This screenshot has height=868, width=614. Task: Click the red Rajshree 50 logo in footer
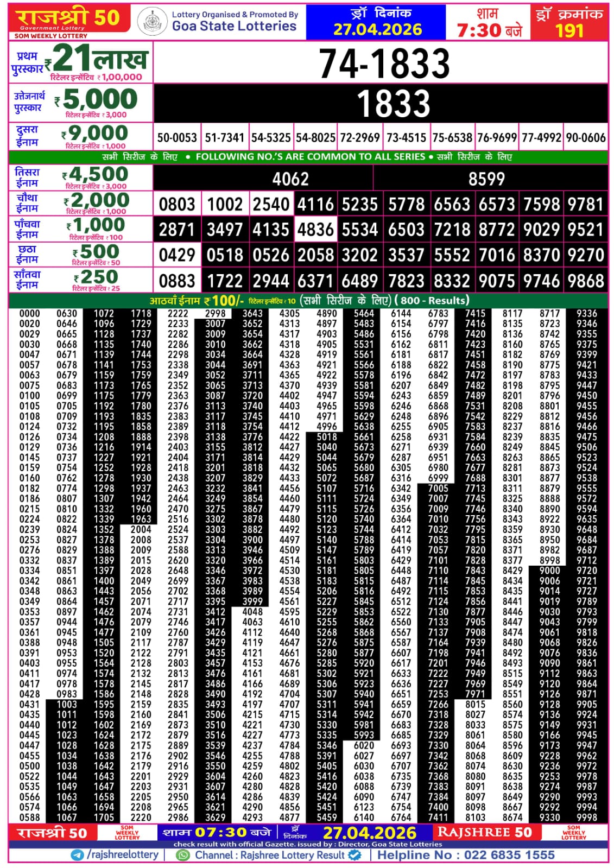click(52, 833)
